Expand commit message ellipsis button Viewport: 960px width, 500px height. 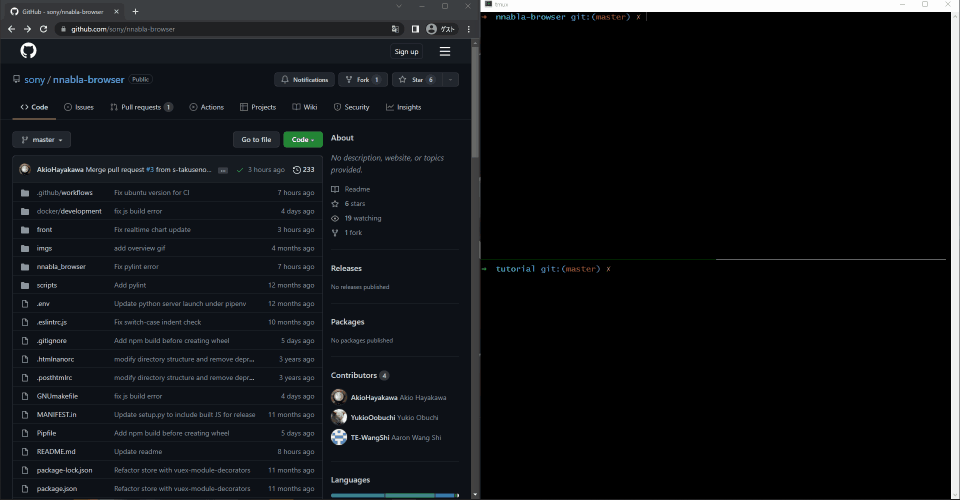[223, 170]
